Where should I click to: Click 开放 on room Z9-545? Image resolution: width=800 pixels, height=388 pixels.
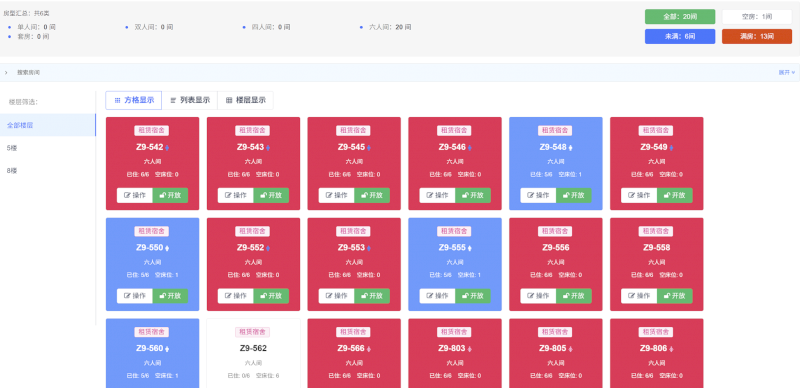pos(372,195)
